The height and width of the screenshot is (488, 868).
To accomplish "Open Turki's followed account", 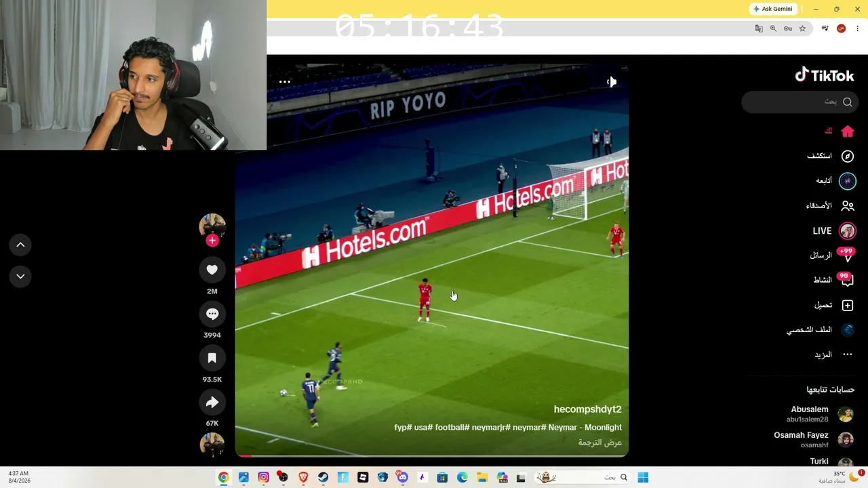I will (x=831, y=462).
